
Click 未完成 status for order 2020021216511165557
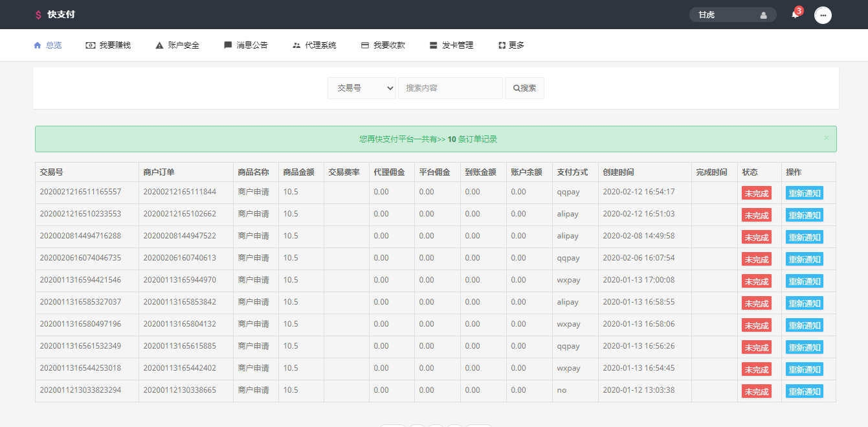click(x=757, y=193)
